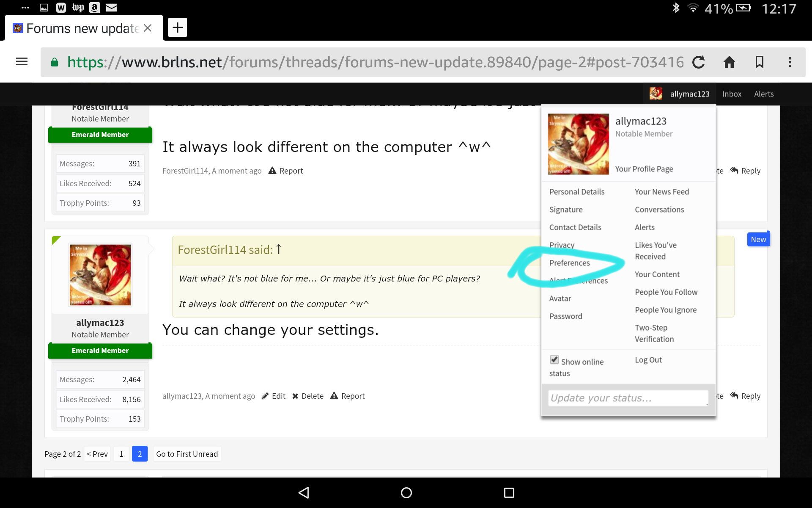
Task: Click Emerald Member banner under ForestGirl114
Action: (x=100, y=135)
